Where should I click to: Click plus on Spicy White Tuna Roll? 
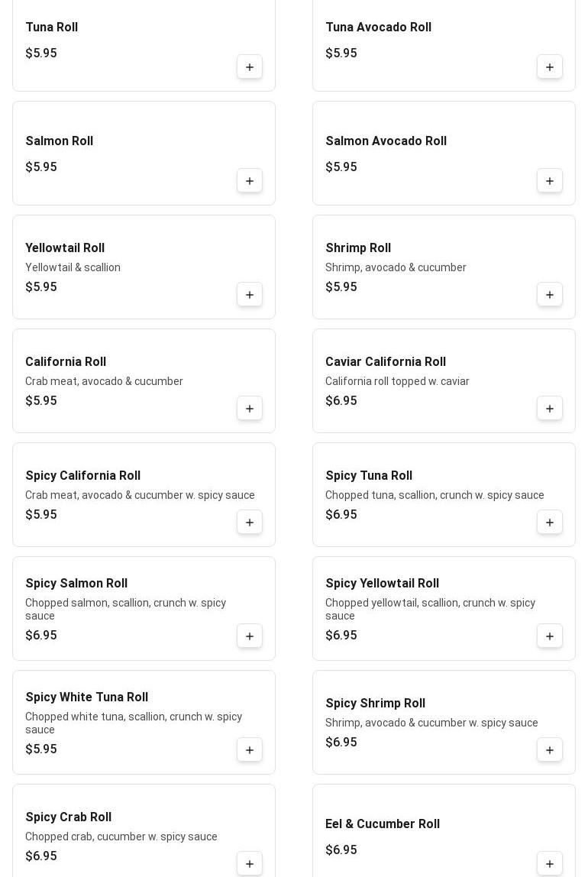[250, 750]
